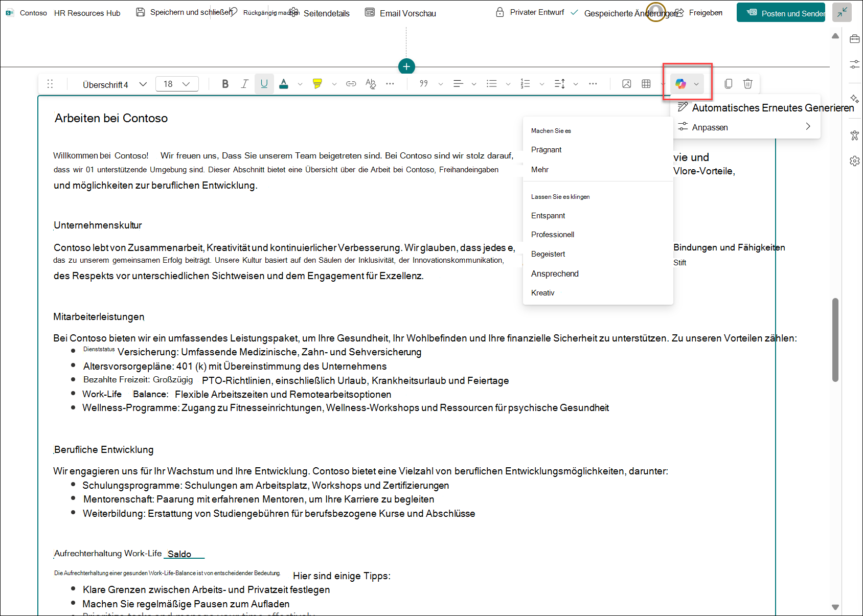Expand the numbered list dropdown arrow
The width and height of the screenshot is (863, 616).
(542, 84)
